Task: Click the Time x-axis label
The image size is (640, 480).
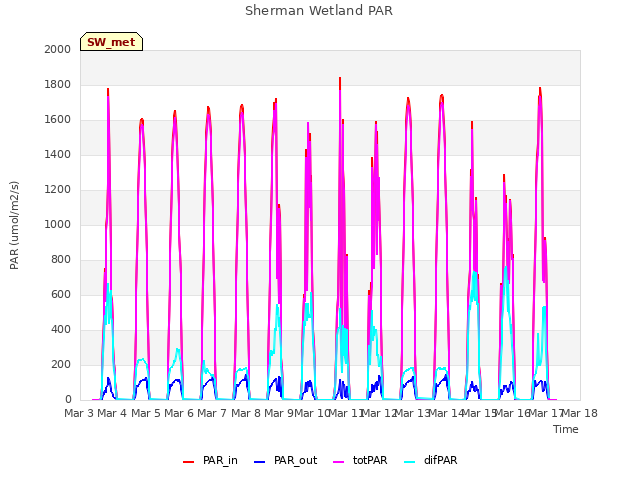Action: click(x=566, y=429)
